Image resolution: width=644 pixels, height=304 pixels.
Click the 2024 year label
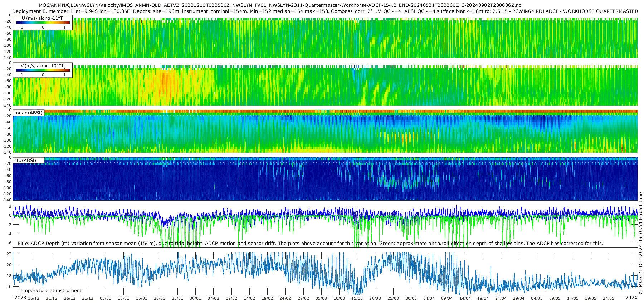point(631,298)
